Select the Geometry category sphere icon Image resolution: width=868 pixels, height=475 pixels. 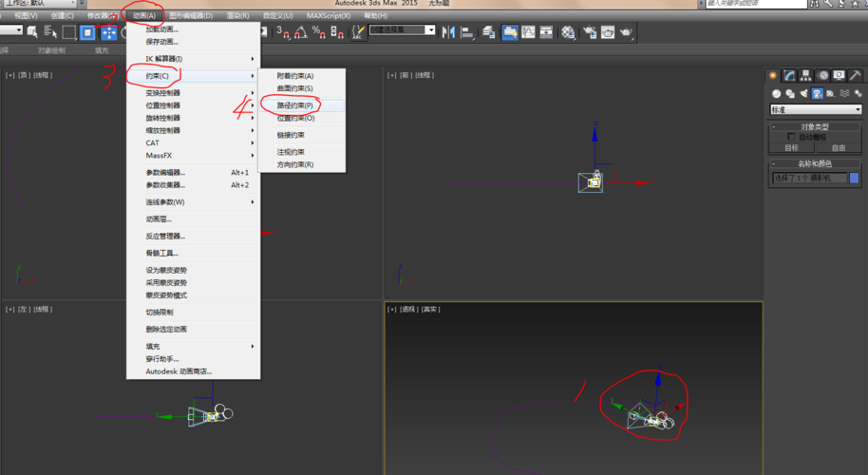click(x=777, y=93)
